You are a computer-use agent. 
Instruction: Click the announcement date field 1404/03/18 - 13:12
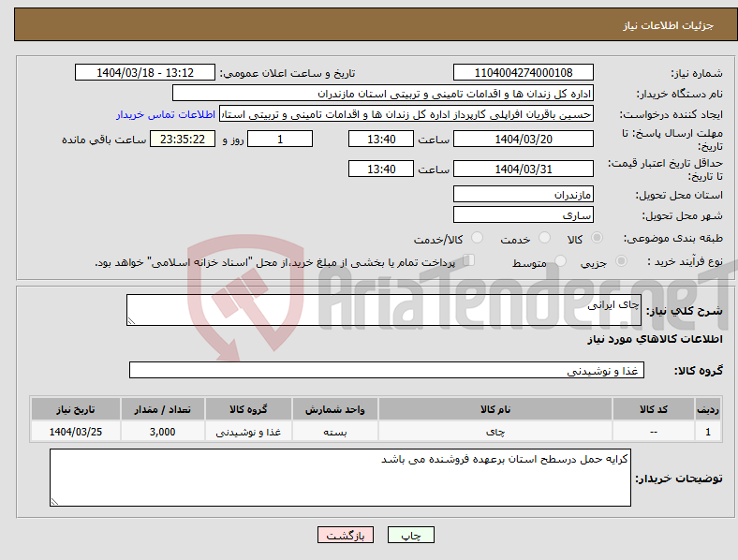tap(145, 72)
